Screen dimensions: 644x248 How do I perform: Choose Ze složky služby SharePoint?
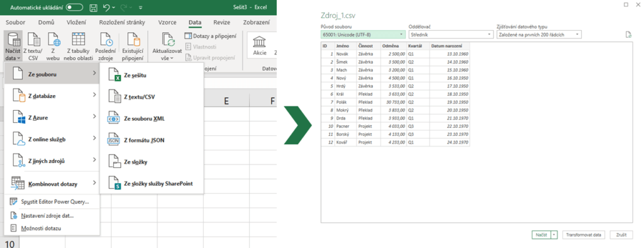[151, 183]
